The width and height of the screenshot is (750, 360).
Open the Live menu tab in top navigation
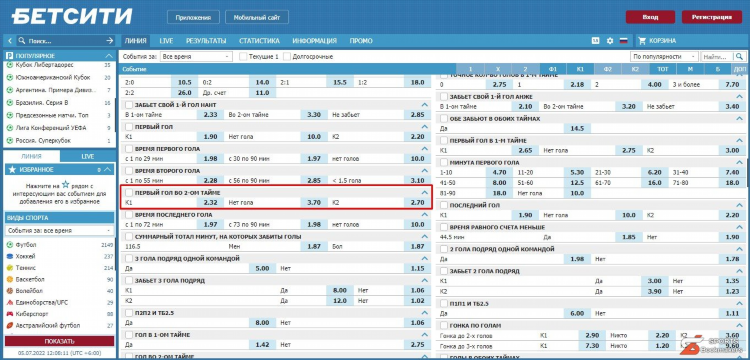pyautogui.click(x=166, y=41)
